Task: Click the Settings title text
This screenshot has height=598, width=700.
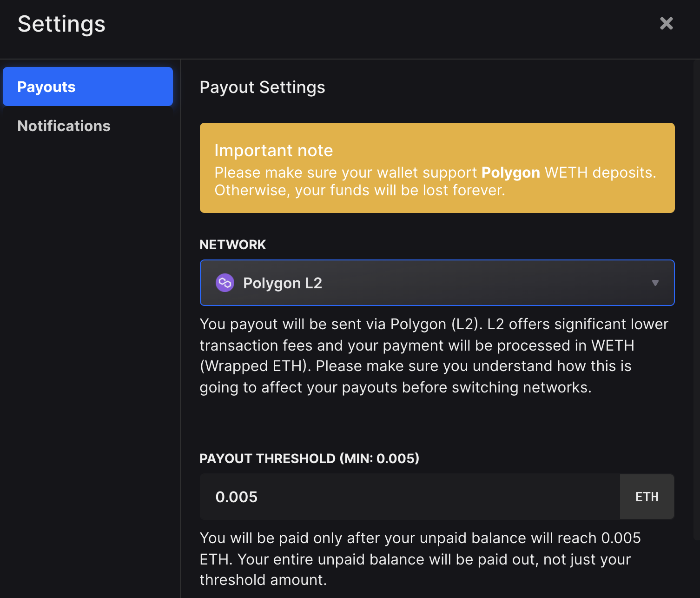Action: point(61,24)
